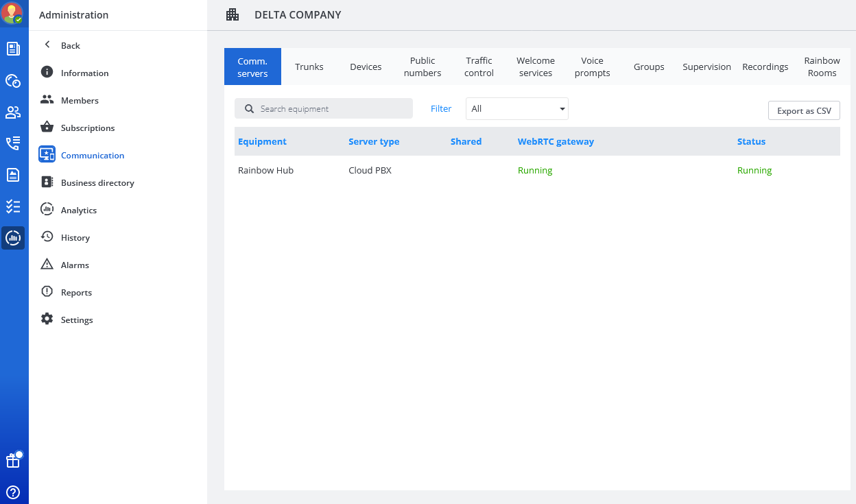Screen dimensions: 856x504
Task: Click the Alarms warning triangle icon
Action: click(x=47, y=265)
